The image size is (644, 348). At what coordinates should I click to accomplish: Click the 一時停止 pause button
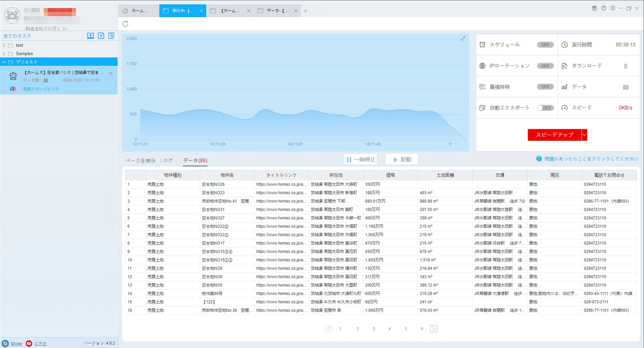[x=361, y=160]
